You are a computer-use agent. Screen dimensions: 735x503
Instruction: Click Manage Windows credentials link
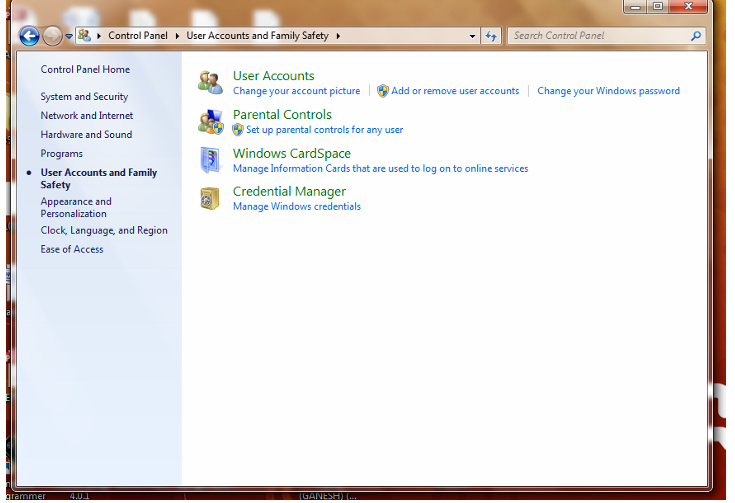(297, 207)
